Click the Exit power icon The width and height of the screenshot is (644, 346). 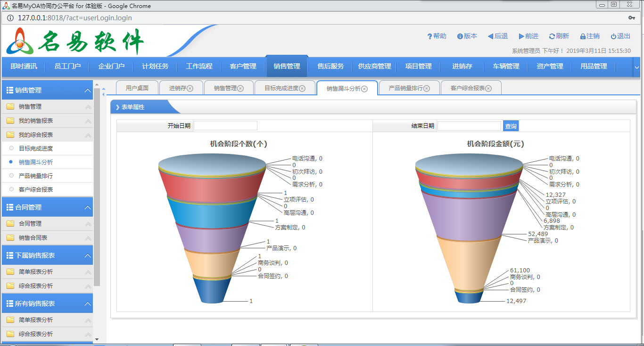(x=613, y=36)
